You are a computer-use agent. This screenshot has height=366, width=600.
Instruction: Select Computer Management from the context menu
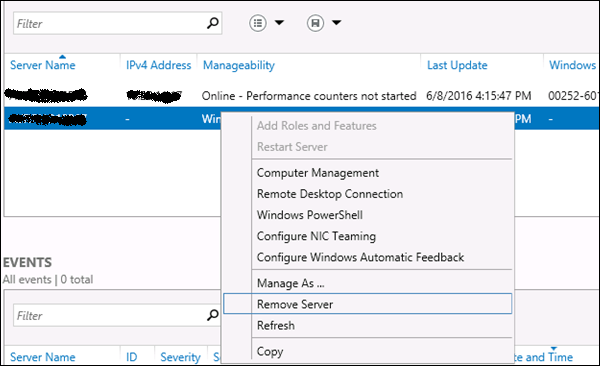pos(318,173)
